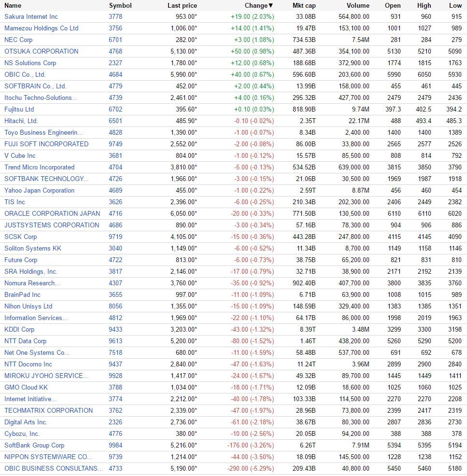Sort by Symbol column header
The height and width of the screenshot is (476, 467).
tap(120, 5)
